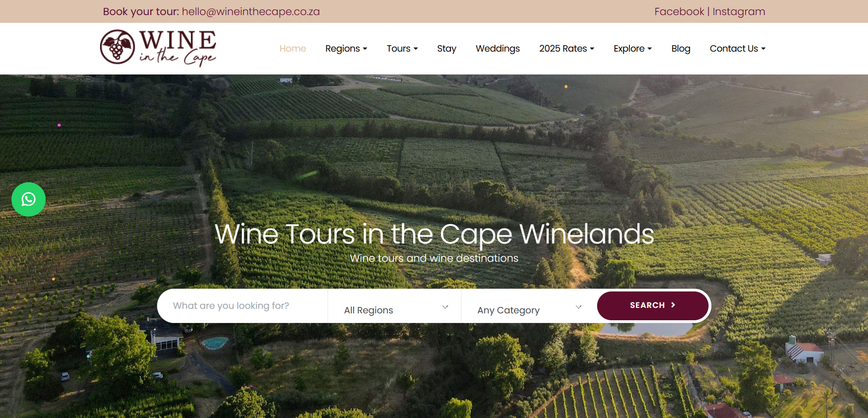Open the Blog page
The image size is (868, 418).
(681, 48)
